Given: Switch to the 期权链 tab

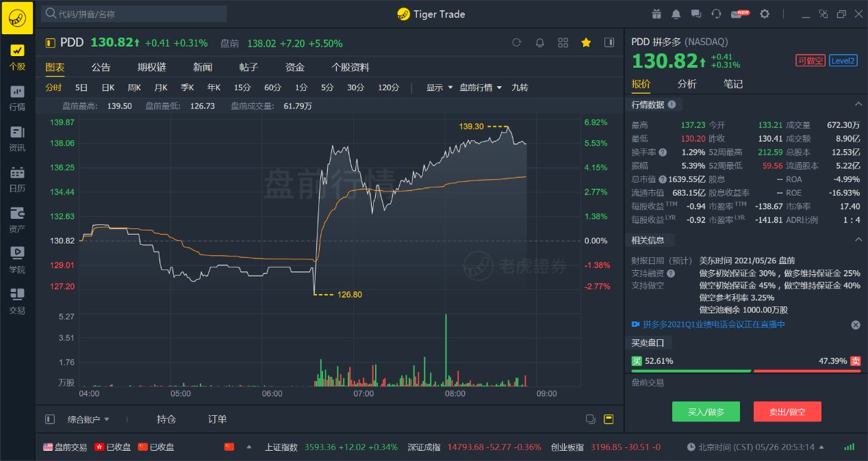Looking at the screenshot, I should [x=151, y=67].
